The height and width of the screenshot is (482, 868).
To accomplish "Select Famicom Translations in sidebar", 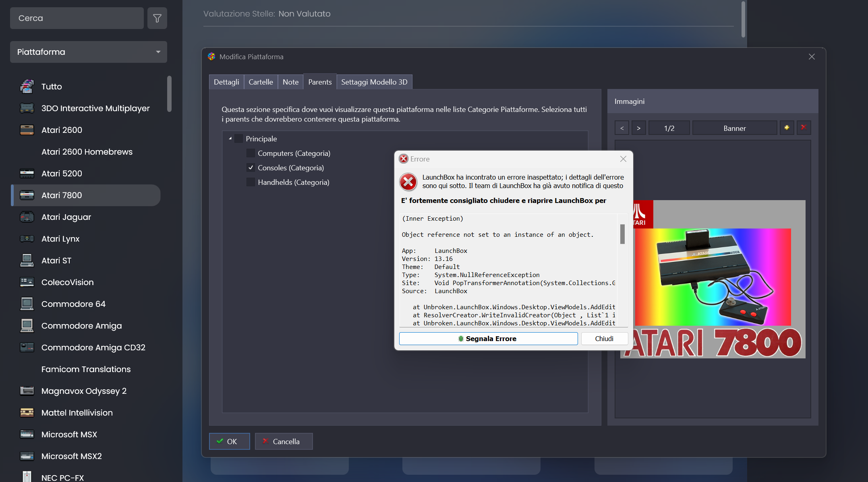I will point(86,369).
